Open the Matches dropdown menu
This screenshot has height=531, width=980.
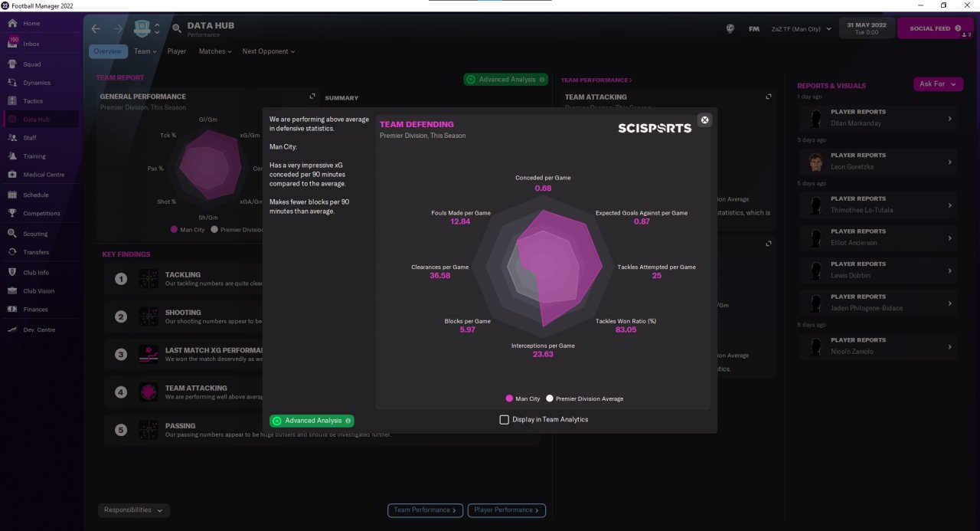pyautogui.click(x=216, y=51)
